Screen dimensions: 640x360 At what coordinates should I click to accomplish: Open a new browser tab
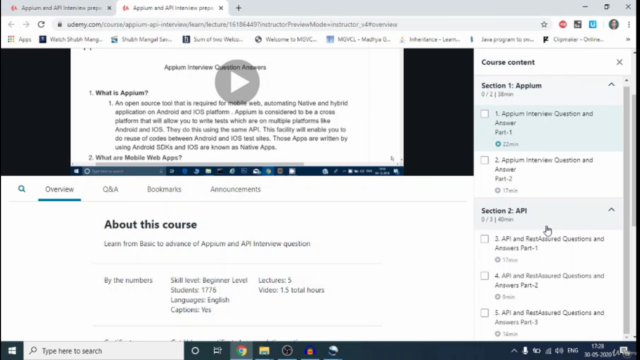[238, 8]
